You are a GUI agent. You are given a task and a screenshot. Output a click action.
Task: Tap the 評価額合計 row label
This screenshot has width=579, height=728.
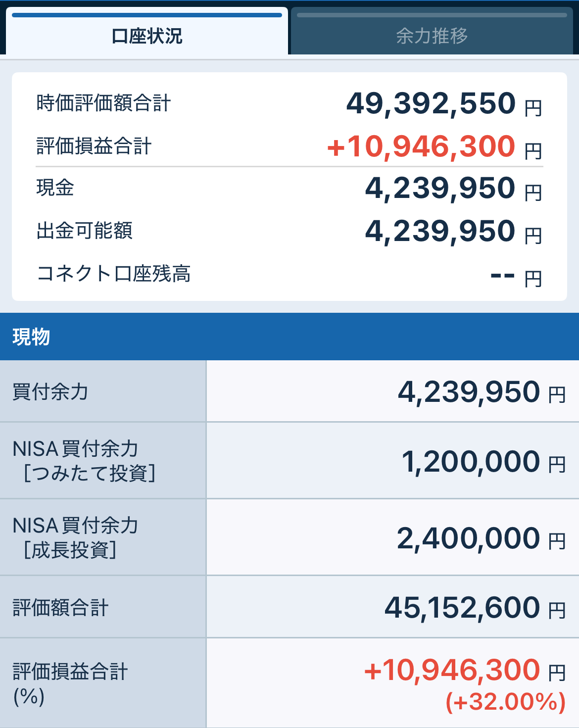coord(60,608)
